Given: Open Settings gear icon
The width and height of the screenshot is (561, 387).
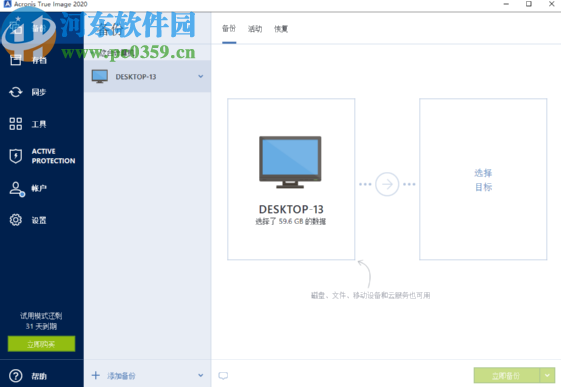Looking at the screenshot, I should coord(15,220).
